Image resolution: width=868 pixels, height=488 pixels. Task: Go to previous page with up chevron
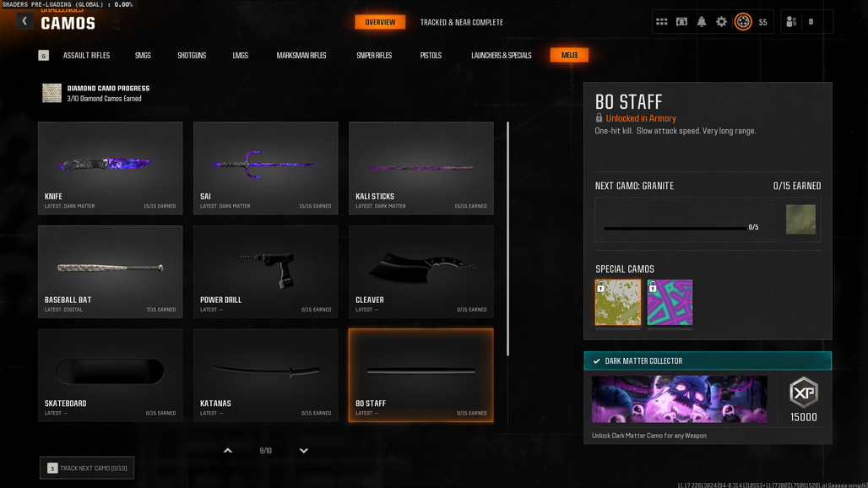[x=227, y=451]
